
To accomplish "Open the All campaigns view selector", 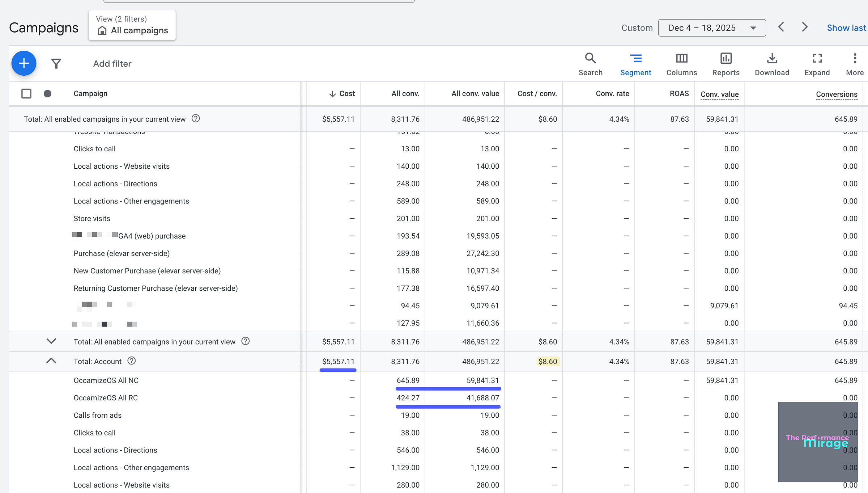I will 132,25.
